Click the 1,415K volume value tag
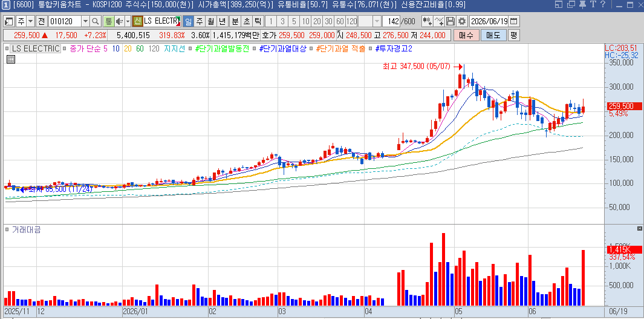 (x=624, y=249)
